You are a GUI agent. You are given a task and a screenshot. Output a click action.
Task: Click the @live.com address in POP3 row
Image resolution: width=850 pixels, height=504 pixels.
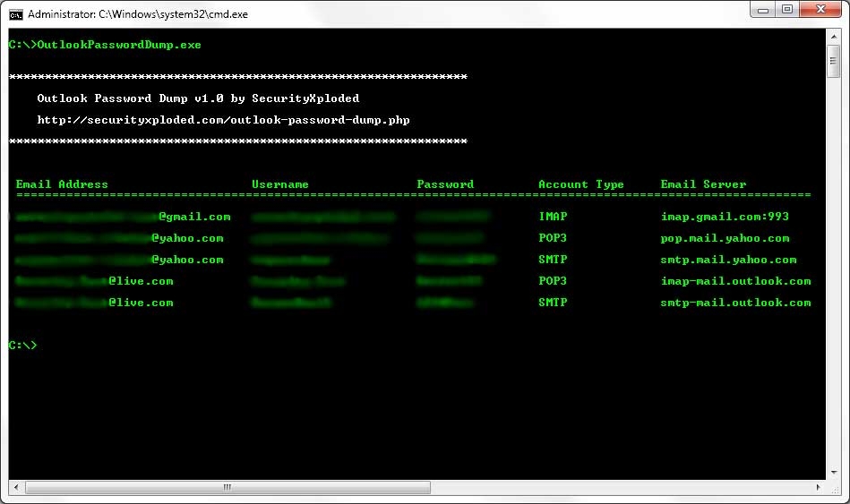pyautogui.click(x=94, y=281)
